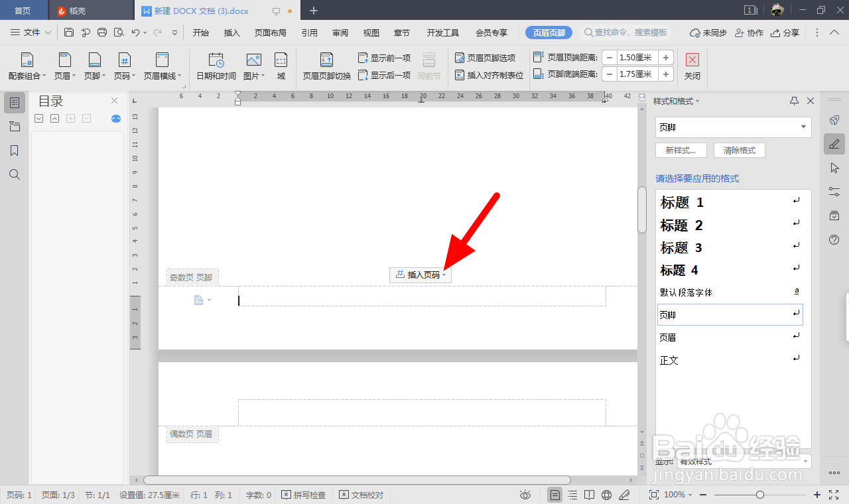Open the style name dropdown showing 页脚
The width and height of the screenshot is (849, 504).
(733, 127)
